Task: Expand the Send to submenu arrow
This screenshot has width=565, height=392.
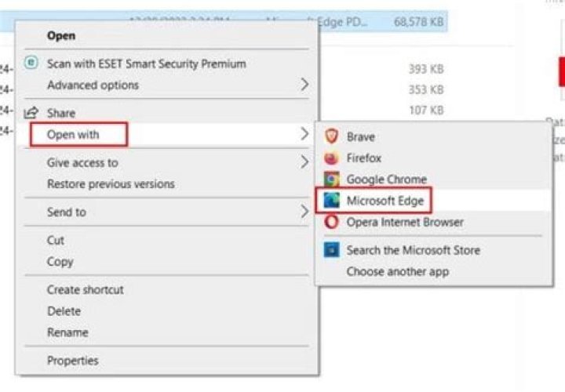Action: (x=304, y=212)
